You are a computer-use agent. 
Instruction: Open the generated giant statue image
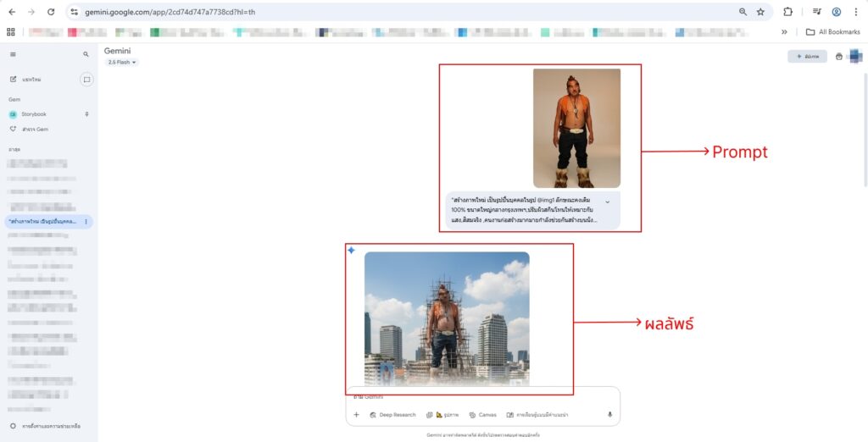(x=447, y=318)
